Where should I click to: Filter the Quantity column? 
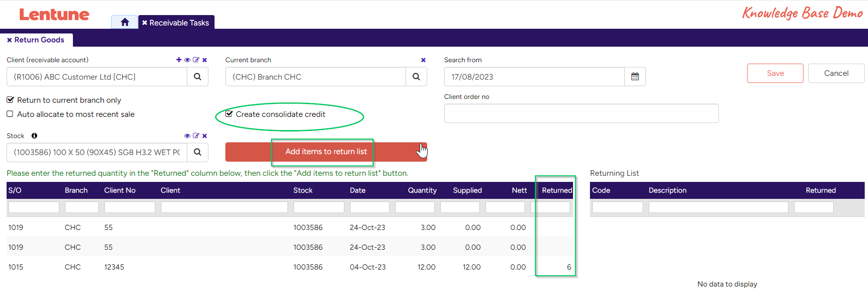click(415, 207)
